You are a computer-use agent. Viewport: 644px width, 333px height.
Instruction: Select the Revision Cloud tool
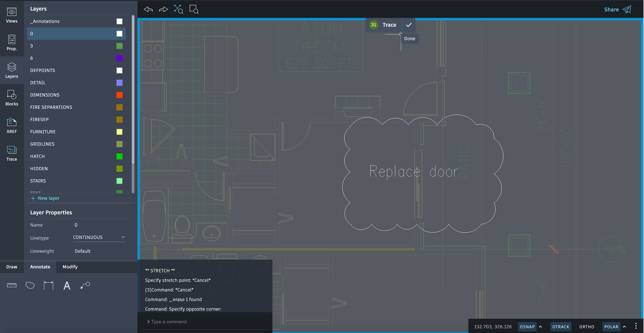pyautogui.click(x=30, y=285)
